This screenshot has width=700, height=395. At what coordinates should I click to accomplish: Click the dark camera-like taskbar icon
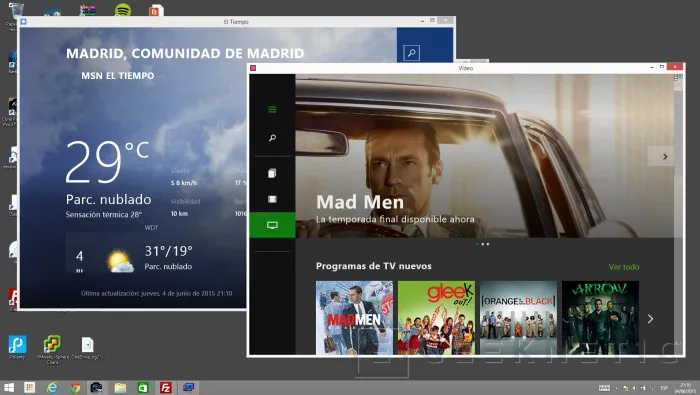coord(96,387)
